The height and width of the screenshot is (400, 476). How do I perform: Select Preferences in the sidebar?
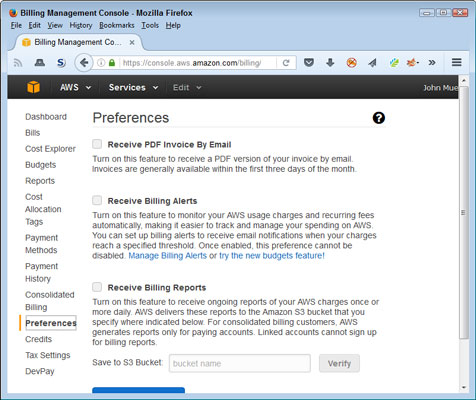[51, 323]
